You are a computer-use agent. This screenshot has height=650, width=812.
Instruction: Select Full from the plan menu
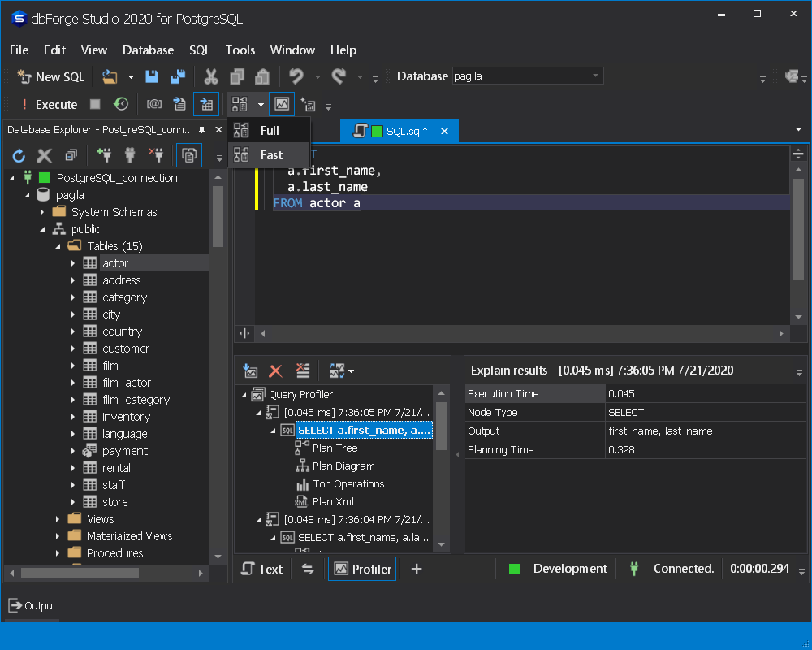click(269, 131)
